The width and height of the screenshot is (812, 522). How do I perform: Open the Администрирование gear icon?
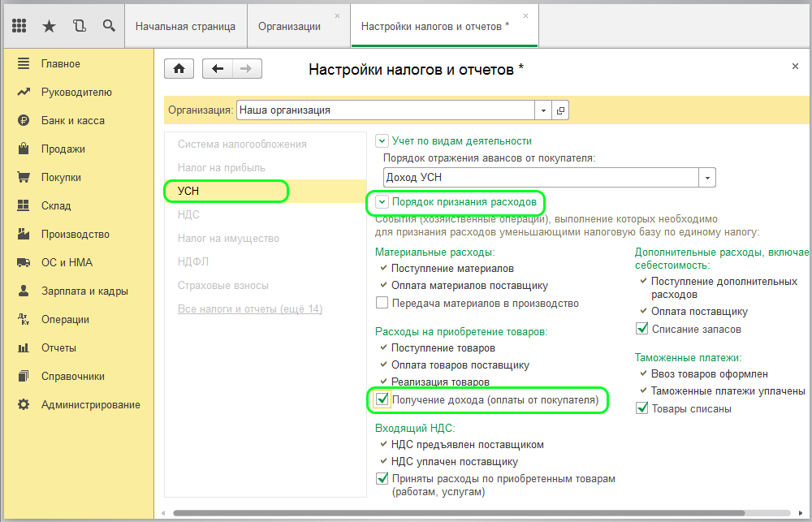point(22,404)
